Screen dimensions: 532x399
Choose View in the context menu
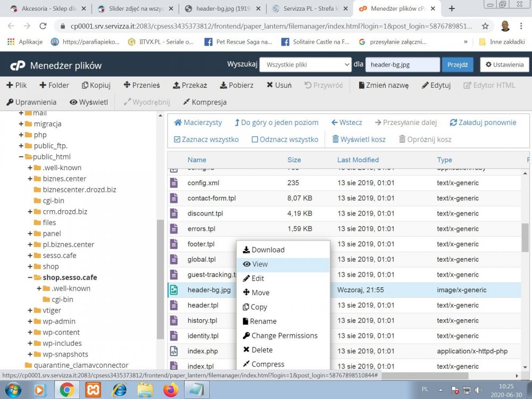point(283,264)
